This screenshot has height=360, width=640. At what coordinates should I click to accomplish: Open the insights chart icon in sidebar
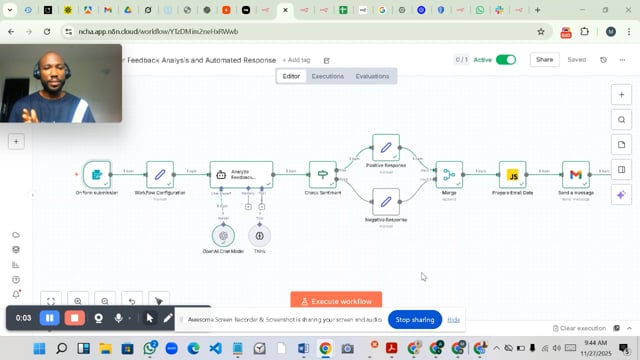point(16,265)
